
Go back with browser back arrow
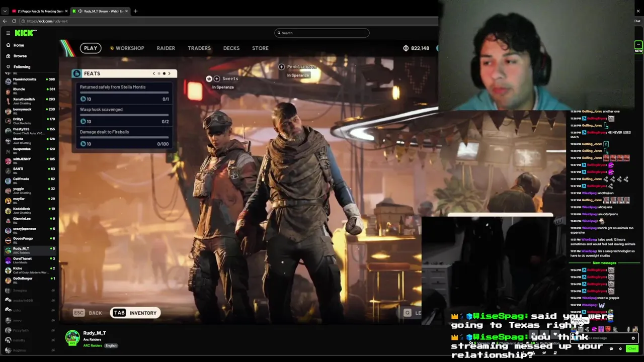[5, 21]
